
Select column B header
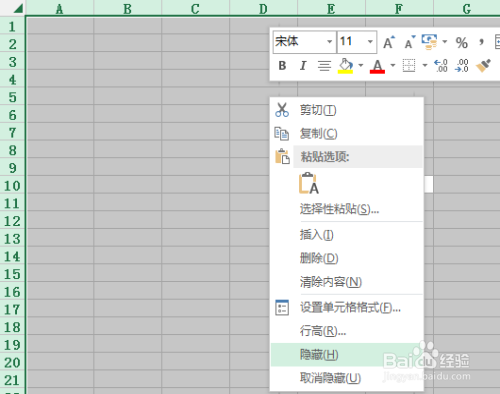click(128, 8)
